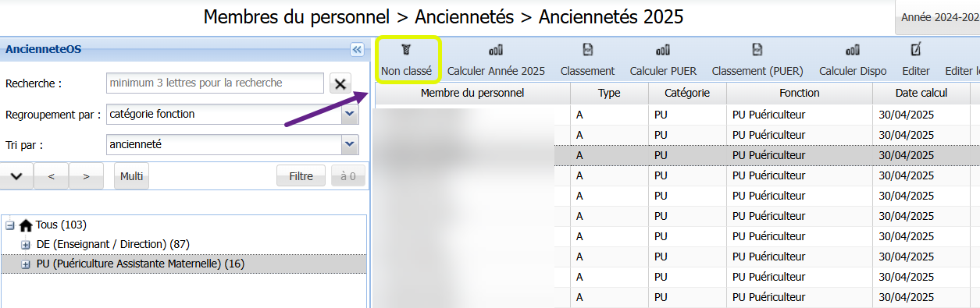Click the Filtre button
The width and height of the screenshot is (980, 308).
(301, 176)
